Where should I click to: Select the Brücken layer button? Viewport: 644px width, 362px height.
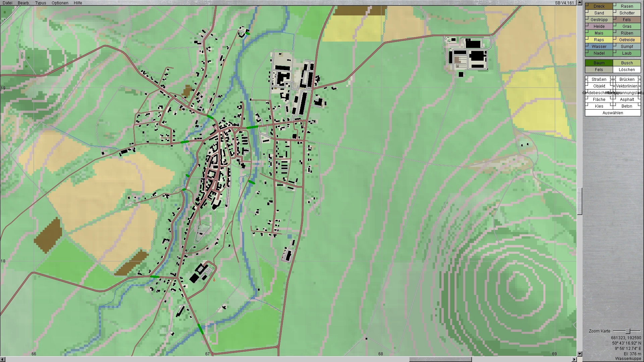627,79
